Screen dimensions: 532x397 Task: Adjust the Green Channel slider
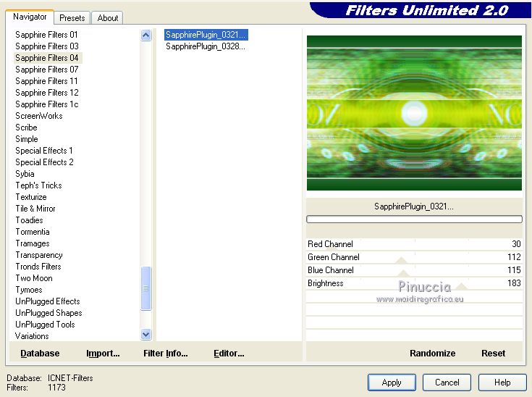414,257
